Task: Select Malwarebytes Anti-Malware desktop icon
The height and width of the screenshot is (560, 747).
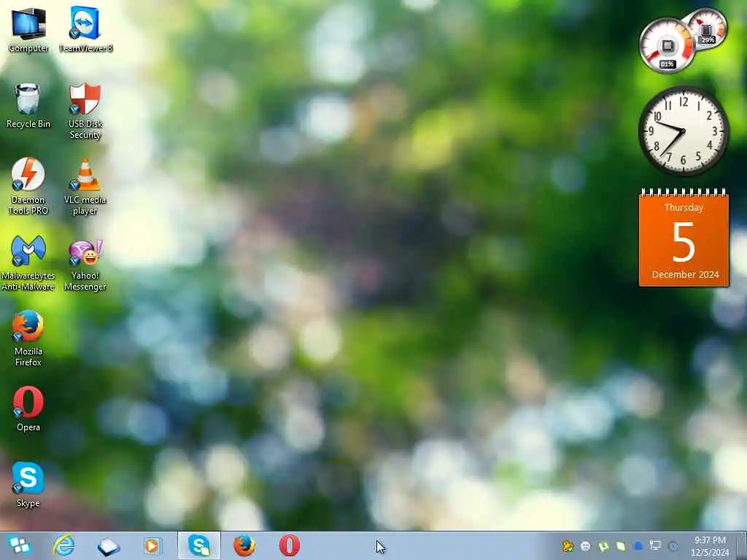Action: (28, 262)
